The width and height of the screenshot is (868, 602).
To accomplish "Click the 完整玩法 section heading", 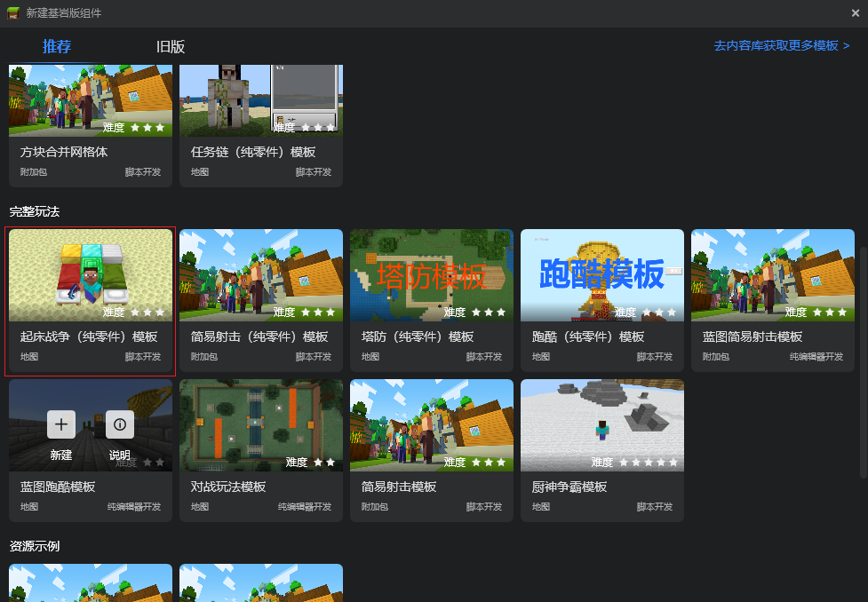I will pos(35,211).
